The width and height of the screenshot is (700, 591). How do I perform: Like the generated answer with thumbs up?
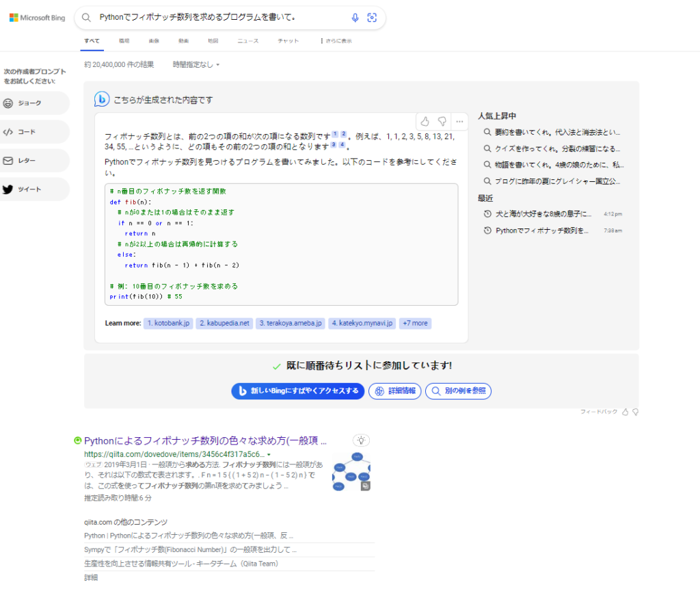click(425, 121)
